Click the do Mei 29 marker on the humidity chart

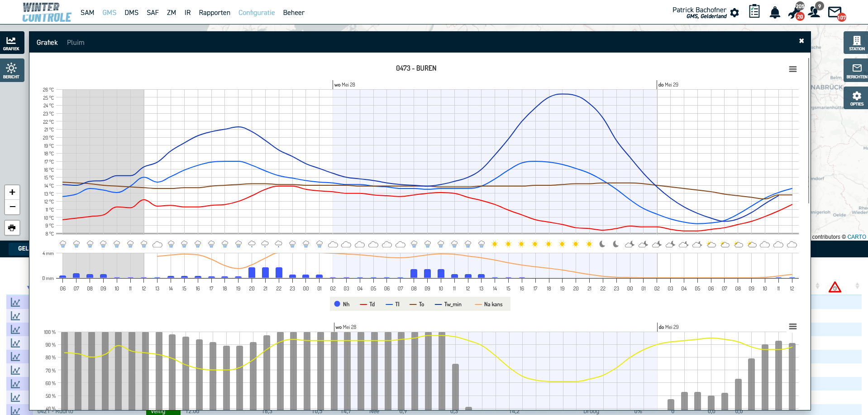(668, 327)
